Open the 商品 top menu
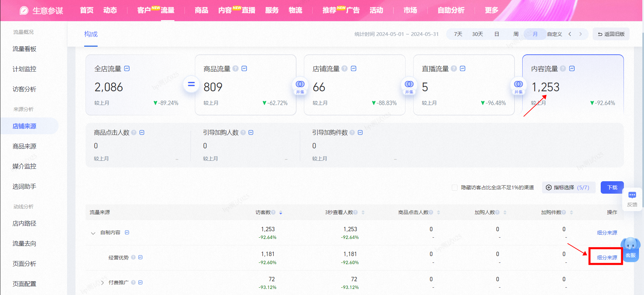 click(201, 10)
